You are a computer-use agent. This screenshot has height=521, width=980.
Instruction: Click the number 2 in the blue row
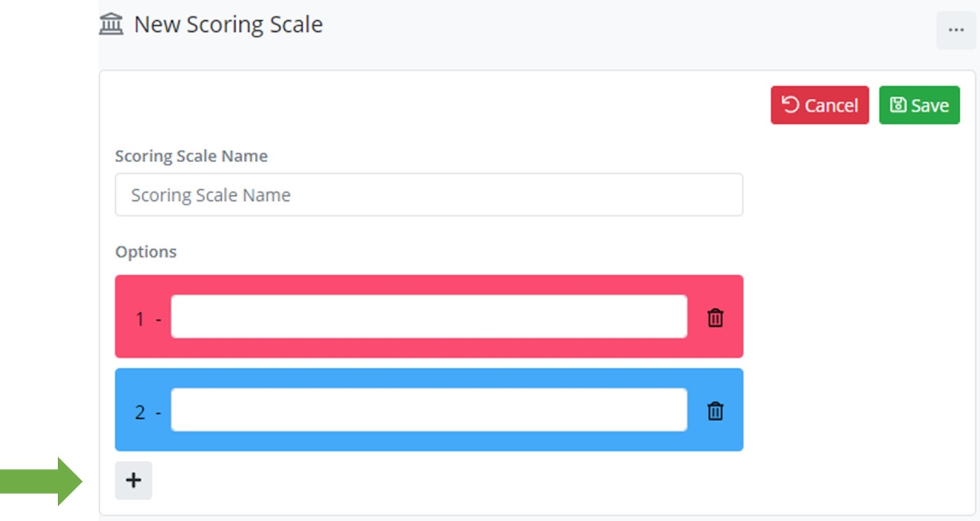tap(140, 412)
